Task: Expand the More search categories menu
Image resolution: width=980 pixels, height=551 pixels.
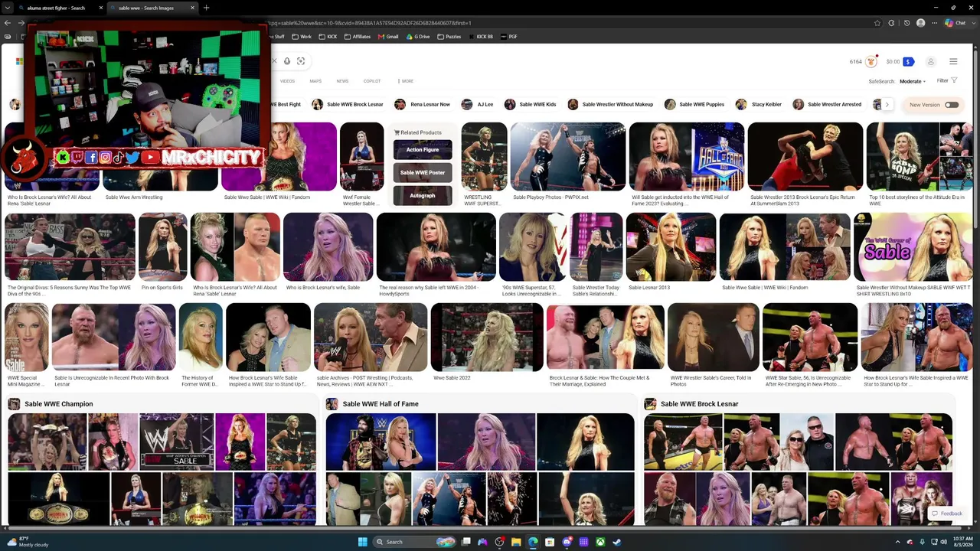Action: (406, 81)
